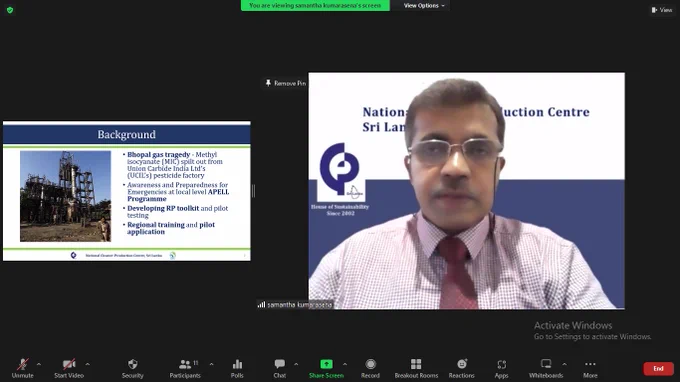Expand share options arrow beside Share Screen

coord(345,364)
